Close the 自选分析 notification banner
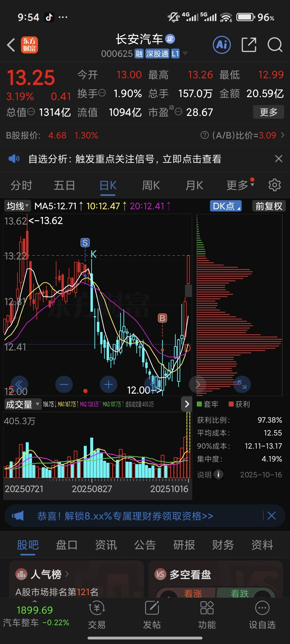 (x=279, y=159)
